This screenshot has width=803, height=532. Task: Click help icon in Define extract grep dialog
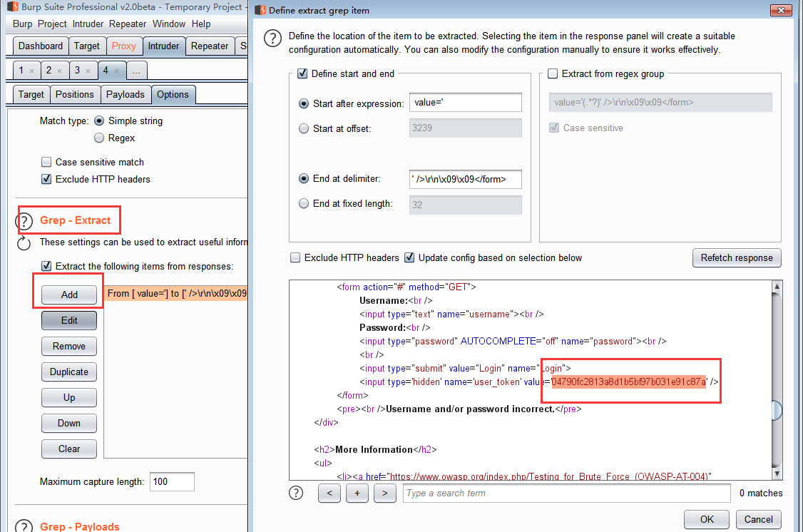point(272,38)
